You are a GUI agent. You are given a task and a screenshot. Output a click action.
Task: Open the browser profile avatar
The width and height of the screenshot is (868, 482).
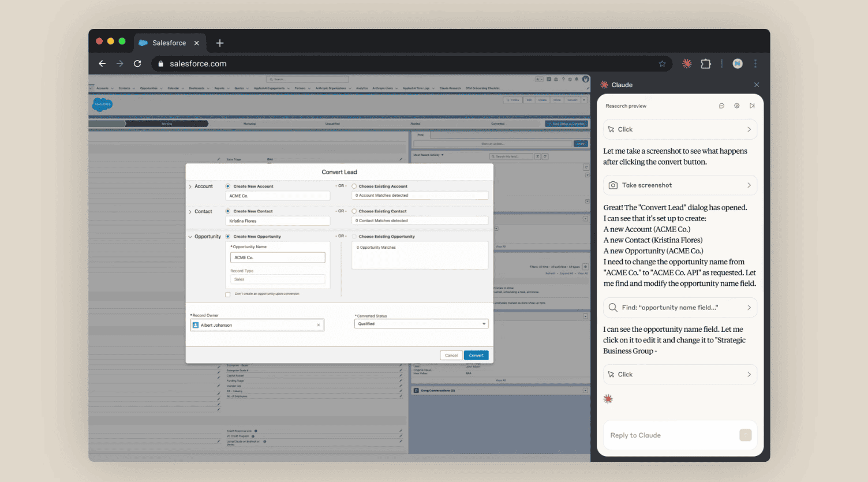(x=738, y=63)
